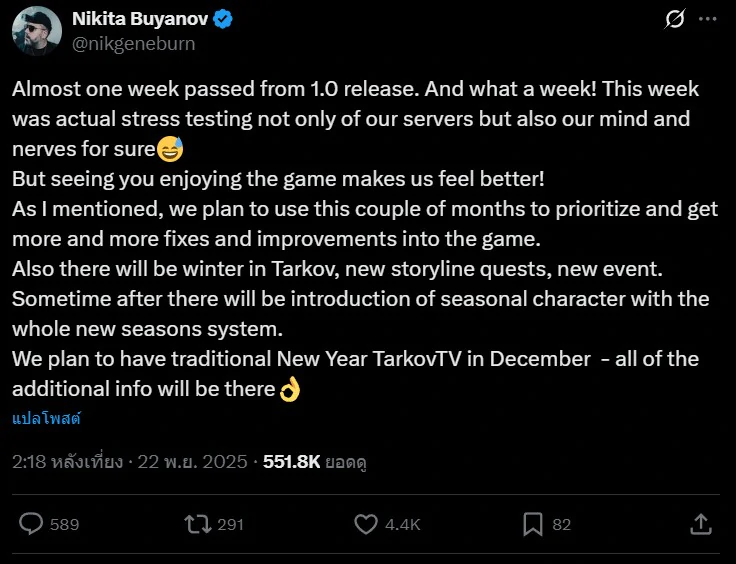Click the 2:18 post timestamp
This screenshot has height=564, width=736.
(x=67, y=462)
